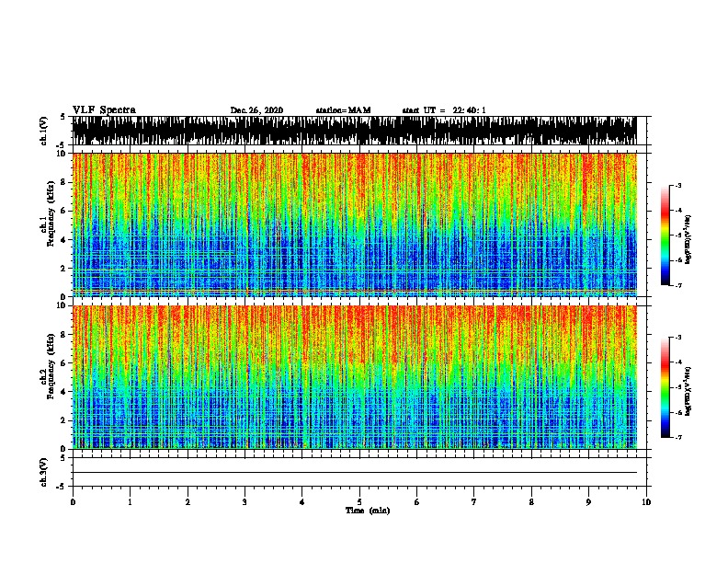Click the flat ch.3 voltage trace line
Screen dimensions: 728x563
[x=355, y=473]
